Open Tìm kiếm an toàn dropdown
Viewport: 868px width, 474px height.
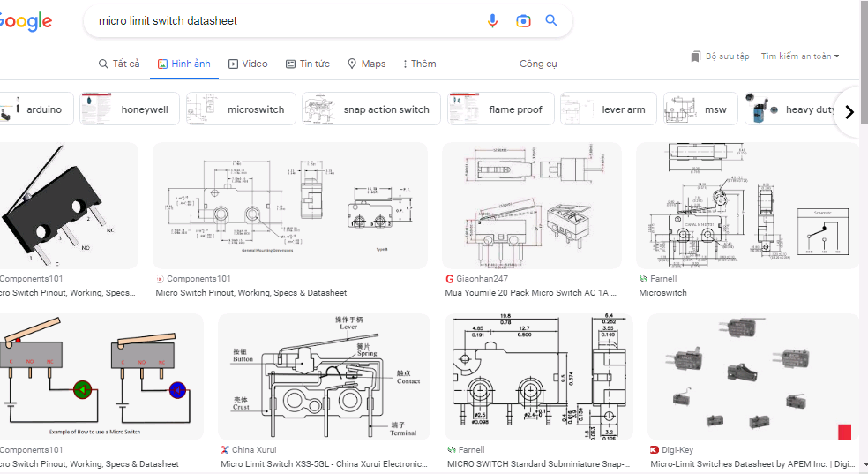click(x=800, y=56)
